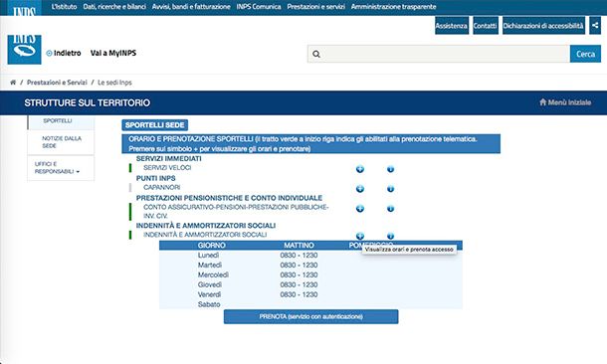Click the Assistenza button
The width and height of the screenshot is (607, 364).
(452, 26)
